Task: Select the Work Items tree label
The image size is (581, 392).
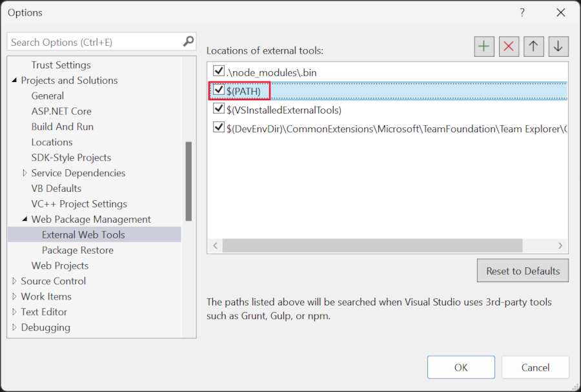Action: tap(46, 296)
